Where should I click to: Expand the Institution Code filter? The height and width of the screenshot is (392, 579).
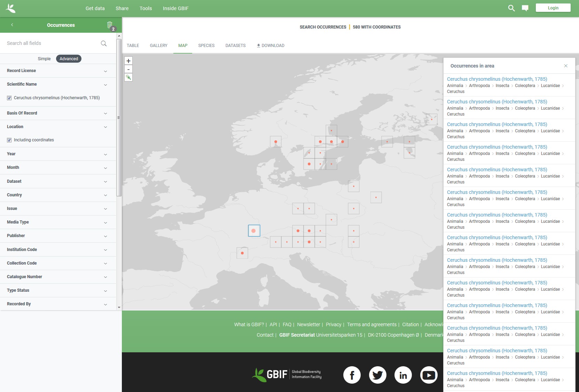click(x=58, y=250)
